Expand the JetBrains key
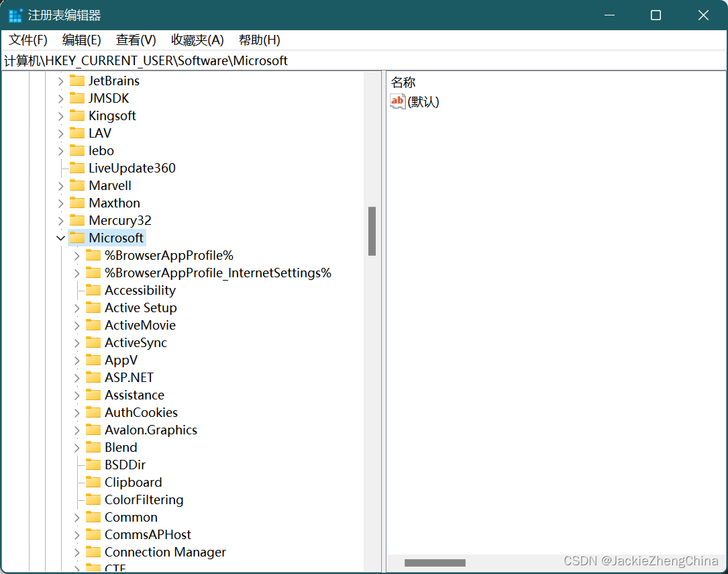The height and width of the screenshot is (574, 728). [x=61, y=81]
